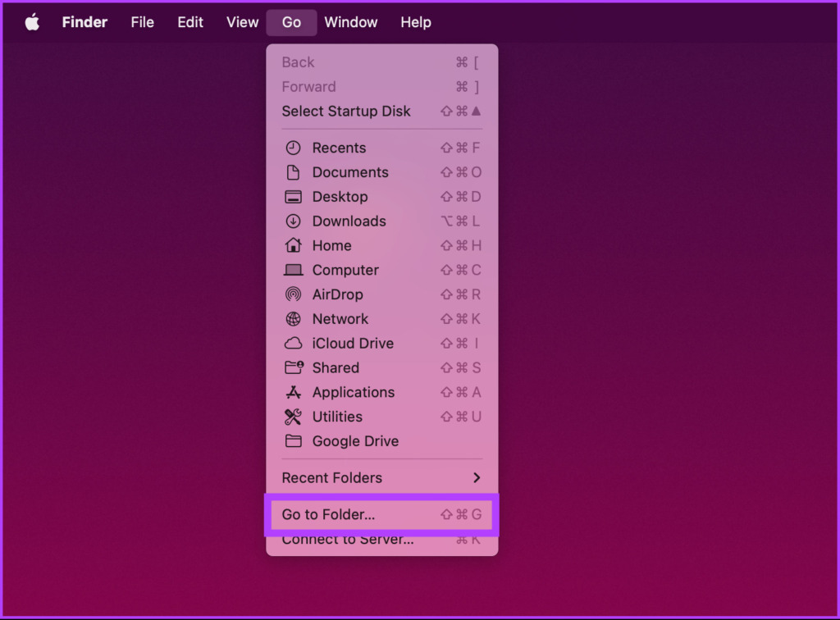Click the Downloads arrow icon

tap(293, 221)
